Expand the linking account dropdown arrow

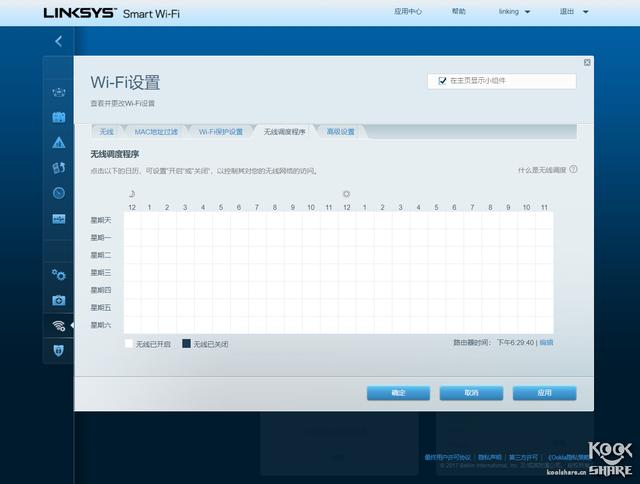(527, 12)
